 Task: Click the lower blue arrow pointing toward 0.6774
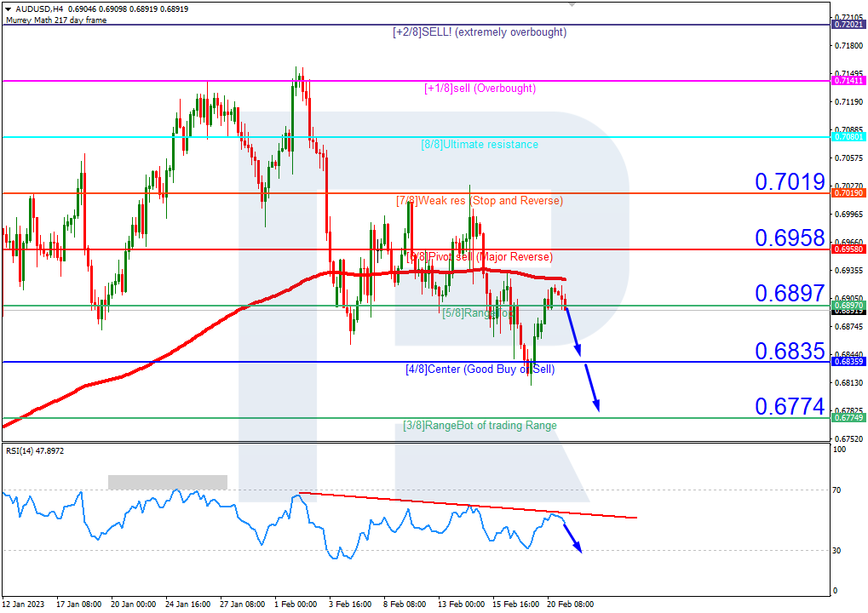(x=592, y=388)
